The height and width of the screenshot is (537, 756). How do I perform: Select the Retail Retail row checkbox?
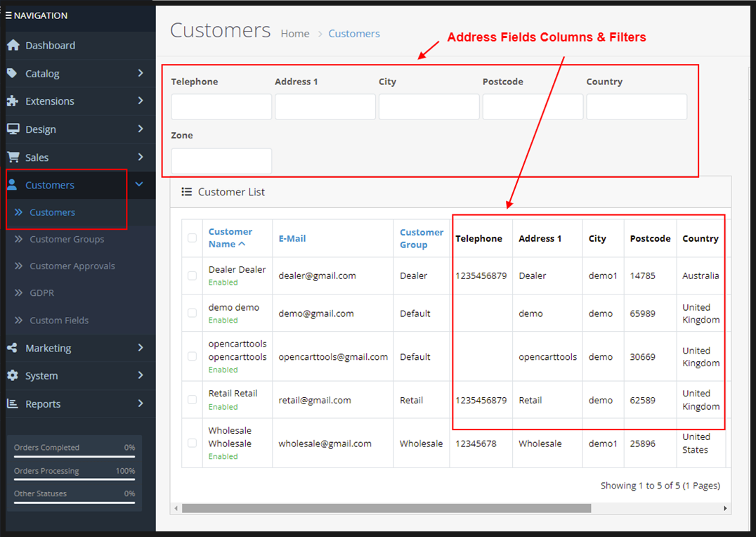tap(193, 400)
